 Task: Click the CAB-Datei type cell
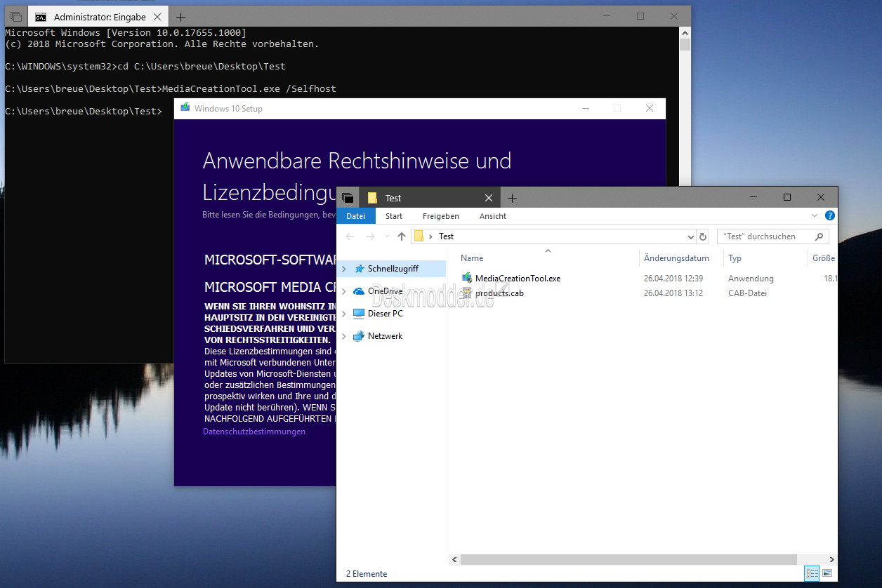coord(748,293)
